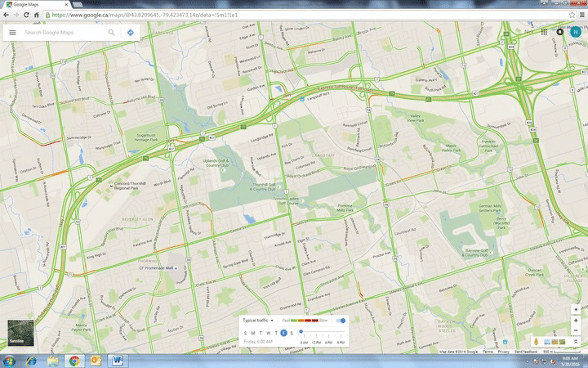Expand the imagery strip with chevrons
Viewport: 588px width, 368px height.
click(x=576, y=341)
